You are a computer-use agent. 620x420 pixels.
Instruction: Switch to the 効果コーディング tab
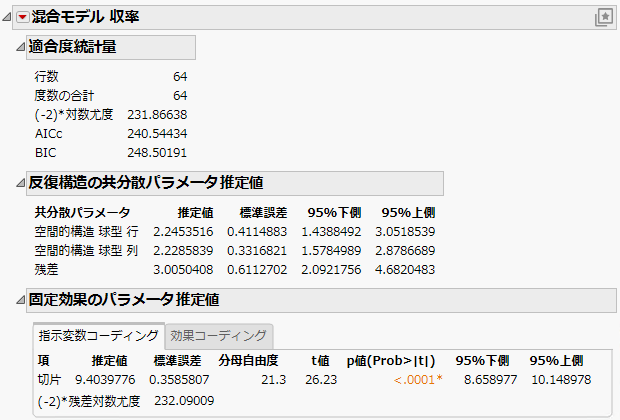pos(219,336)
